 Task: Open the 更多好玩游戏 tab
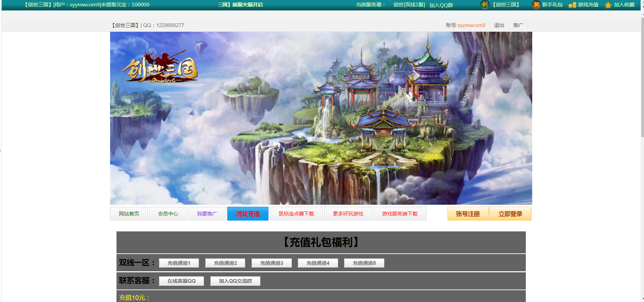pos(348,214)
